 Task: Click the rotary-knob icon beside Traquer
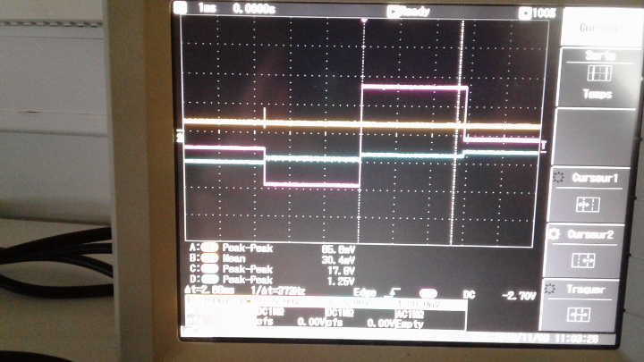[x=549, y=289]
